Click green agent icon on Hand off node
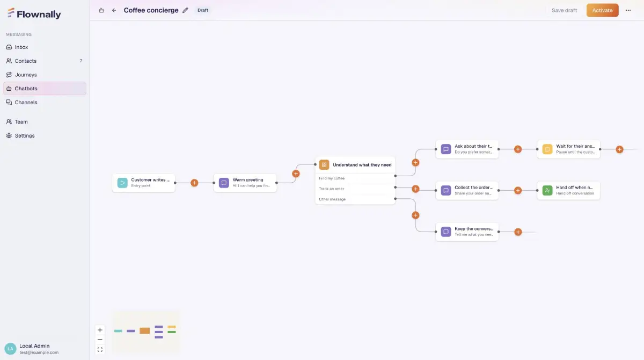 point(547,190)
